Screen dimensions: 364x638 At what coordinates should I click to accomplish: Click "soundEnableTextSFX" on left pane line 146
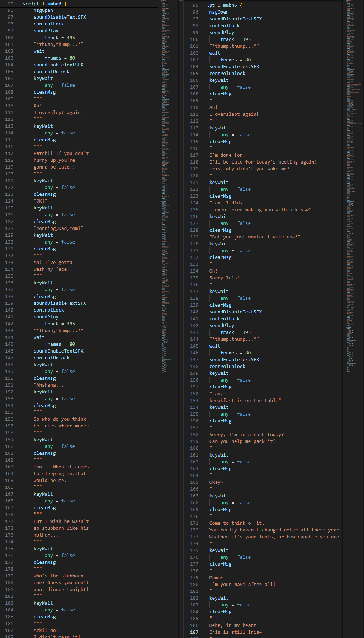(x=58, y=351)
